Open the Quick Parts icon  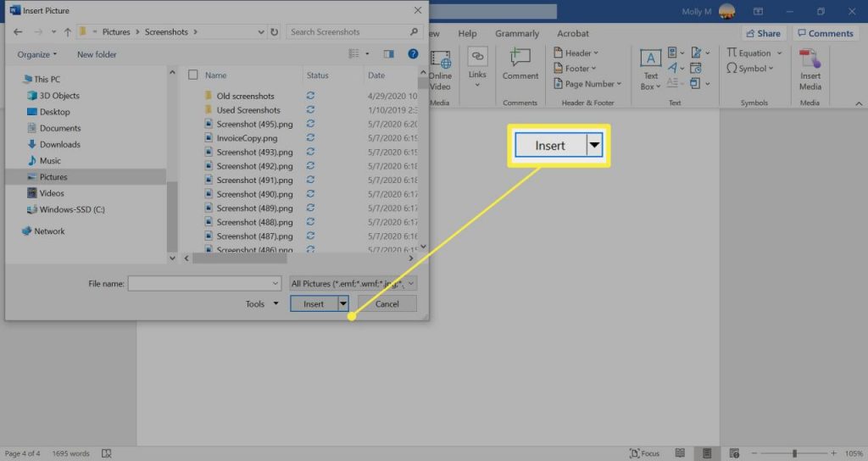pyautogui.click(x=672, y=53)
